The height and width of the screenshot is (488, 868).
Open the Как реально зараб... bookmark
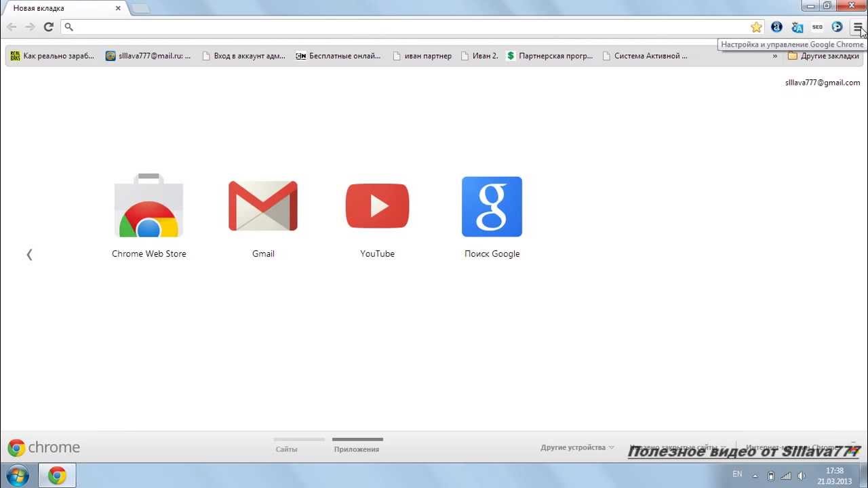[x=52, y=56]
